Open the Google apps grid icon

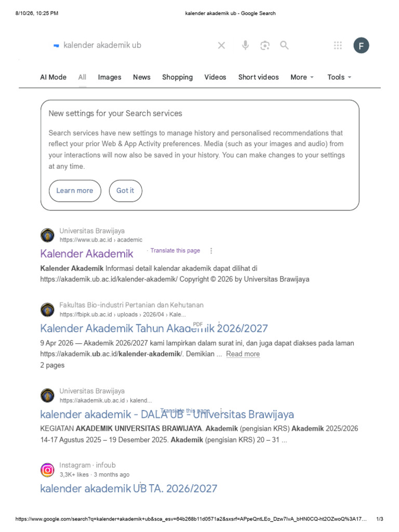point(338,45)
